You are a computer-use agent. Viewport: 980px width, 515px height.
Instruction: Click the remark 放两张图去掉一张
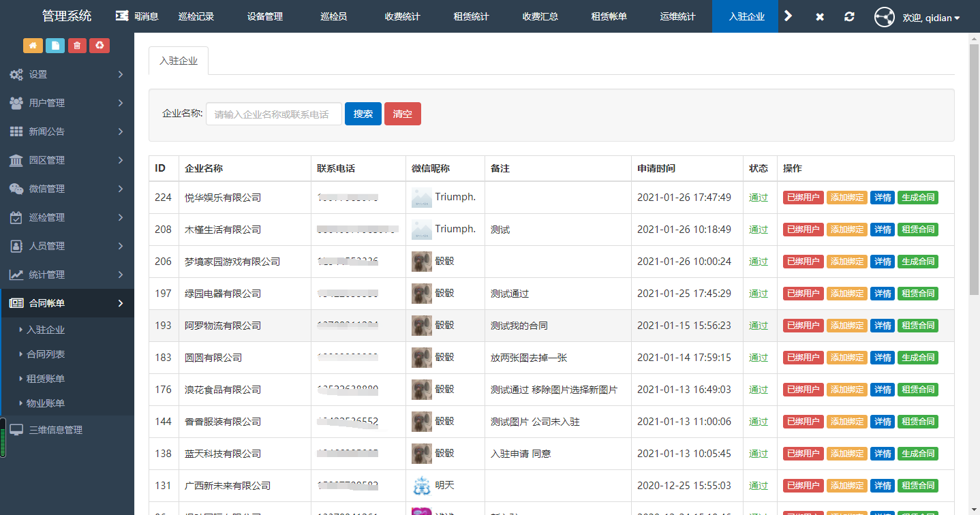(529, 358)
